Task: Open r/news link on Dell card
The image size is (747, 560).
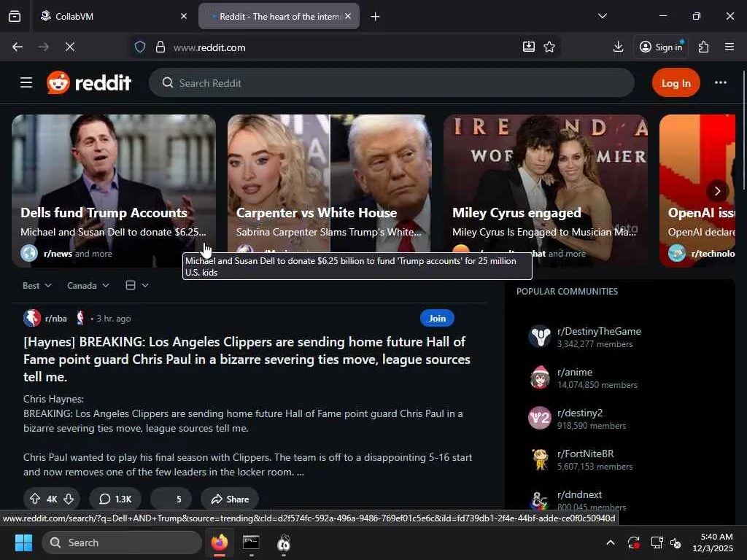Action: click(58, 254)
